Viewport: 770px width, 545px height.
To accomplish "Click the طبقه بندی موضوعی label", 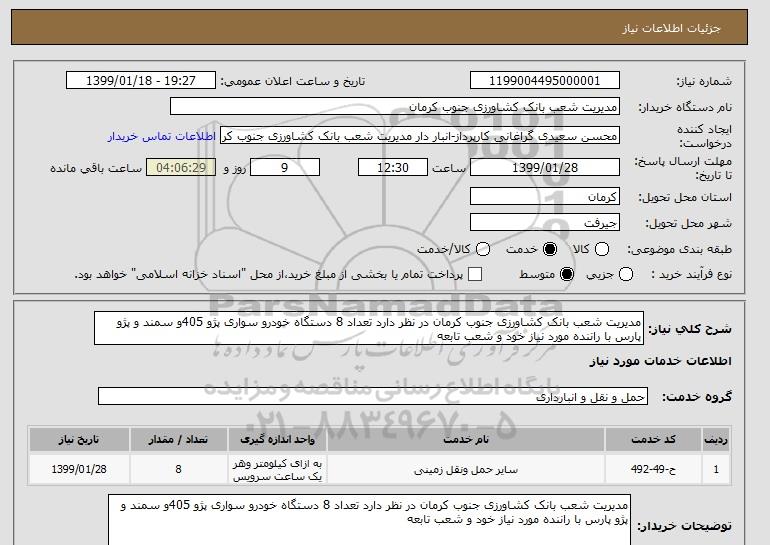I will point(679,249).
